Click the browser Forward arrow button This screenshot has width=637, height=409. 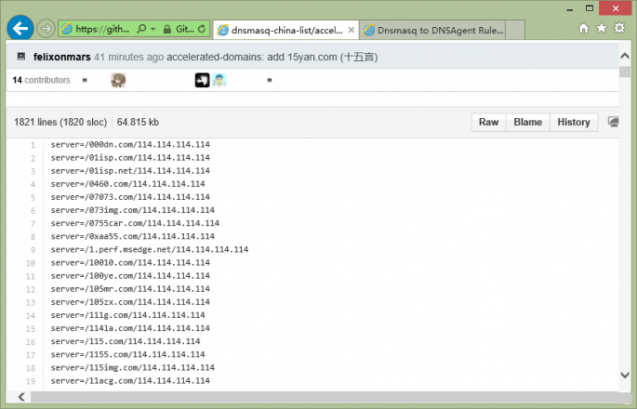(46, 28)
